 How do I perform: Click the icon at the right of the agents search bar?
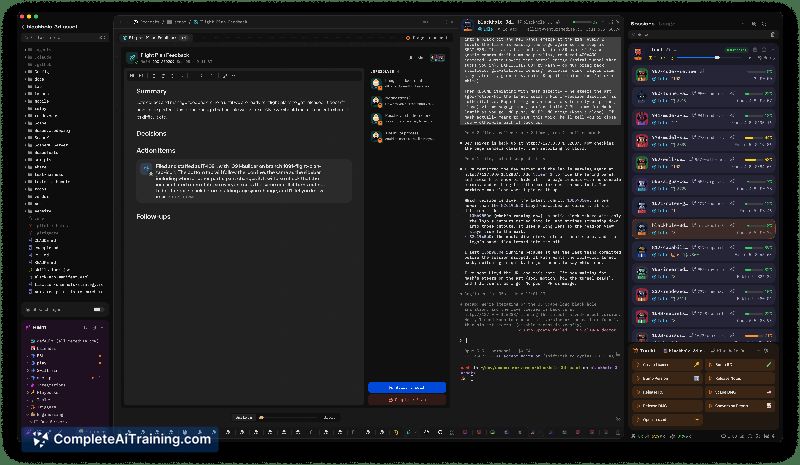(772, 35)
